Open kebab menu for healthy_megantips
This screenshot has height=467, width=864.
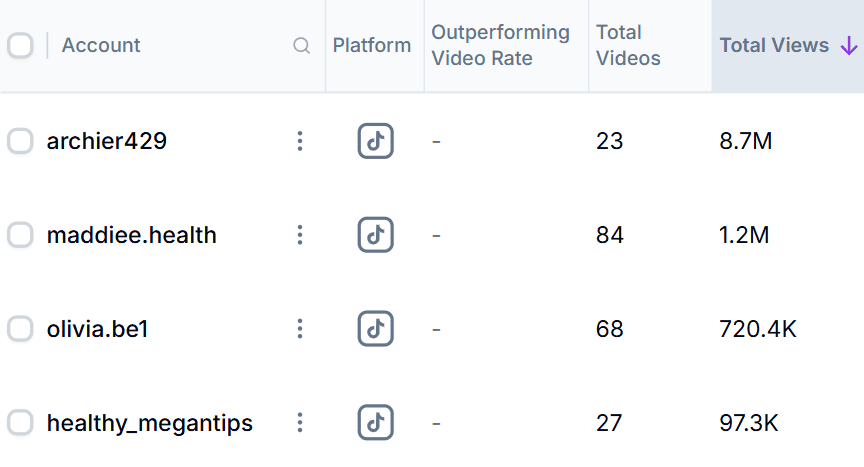click(x=299, y=423)
